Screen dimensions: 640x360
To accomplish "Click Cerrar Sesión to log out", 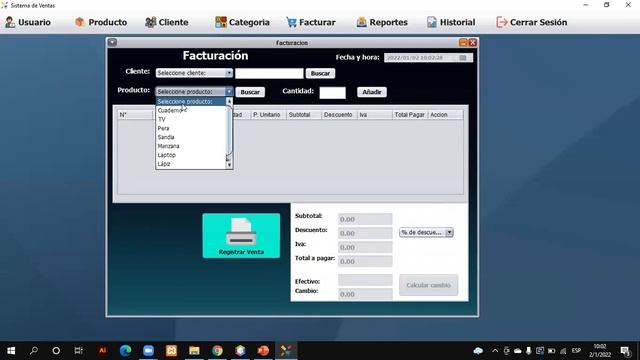I will click(531, 22).
